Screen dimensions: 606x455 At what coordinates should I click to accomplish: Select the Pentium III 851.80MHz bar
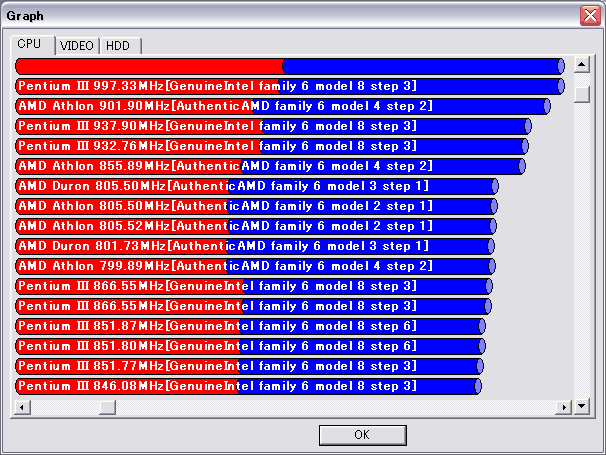click(x=250, y=346)
